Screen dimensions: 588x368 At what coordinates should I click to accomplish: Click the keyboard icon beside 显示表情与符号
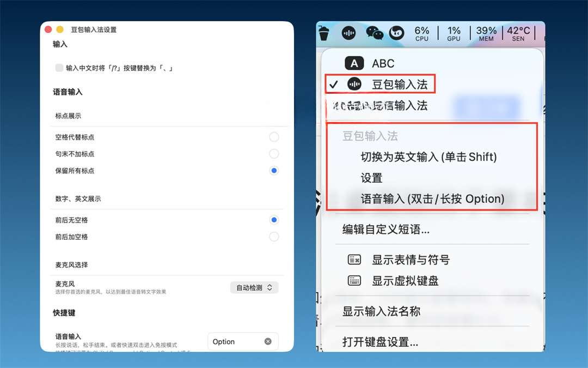[x=354, y=260]
